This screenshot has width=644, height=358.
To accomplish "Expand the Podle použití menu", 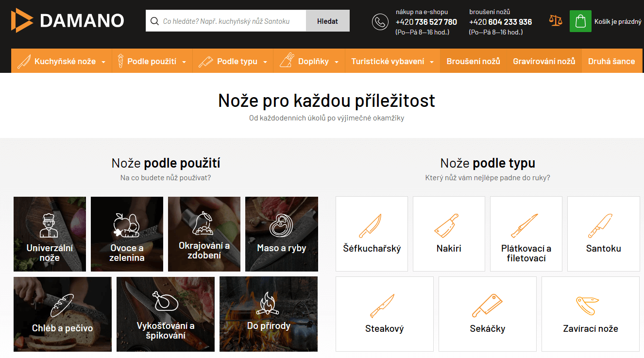I will (x=152, y=61).
